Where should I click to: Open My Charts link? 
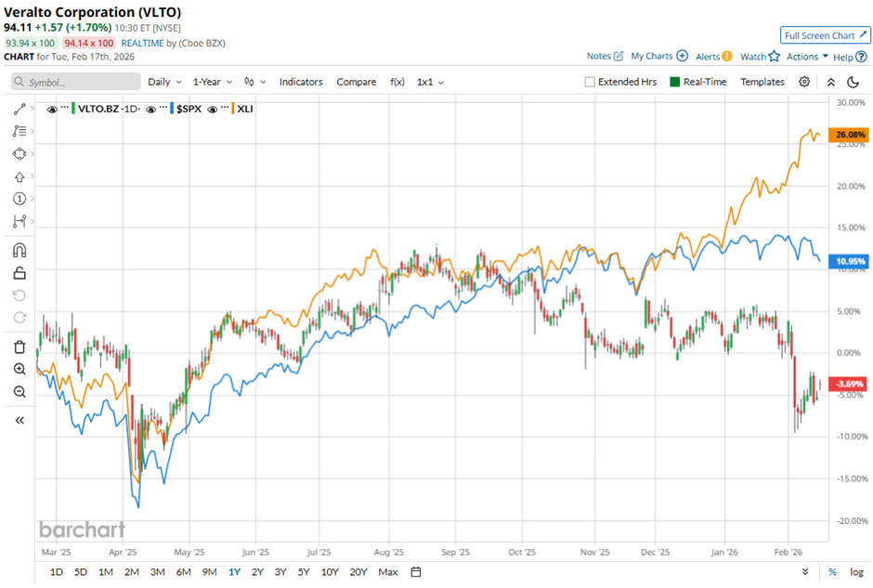(x=652, y=56)
